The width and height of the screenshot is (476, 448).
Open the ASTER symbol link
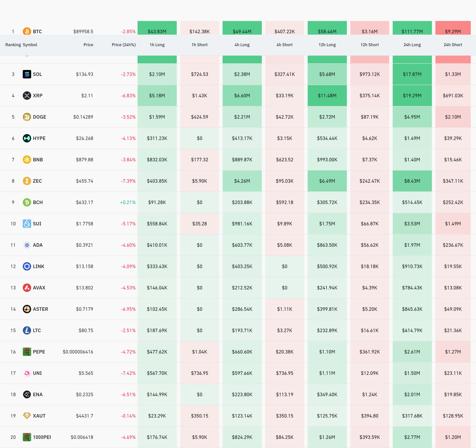tap(40, 309)
